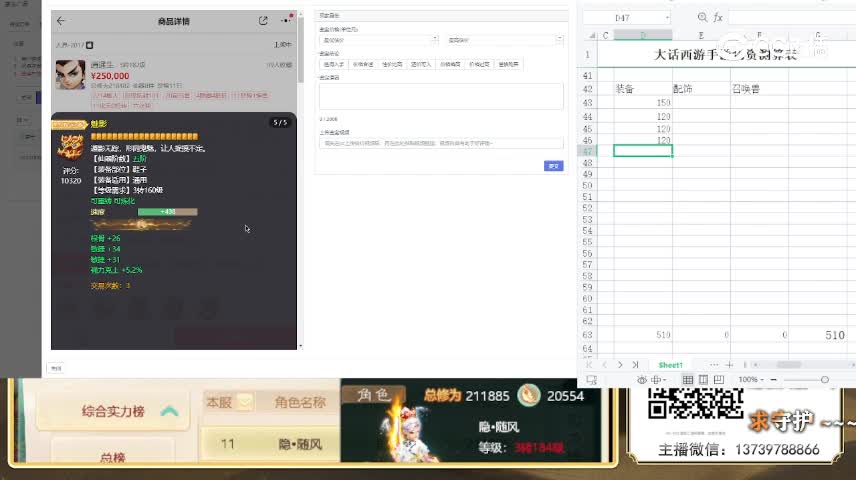Open the 本服 server dropdown
The image size is (856, 480).
[229, 402]
